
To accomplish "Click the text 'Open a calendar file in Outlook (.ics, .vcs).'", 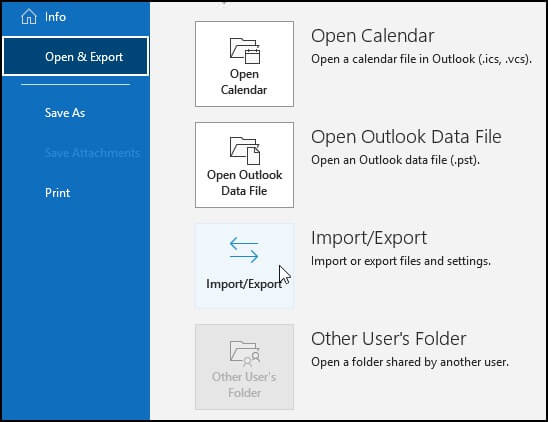I will coord(421,59).
